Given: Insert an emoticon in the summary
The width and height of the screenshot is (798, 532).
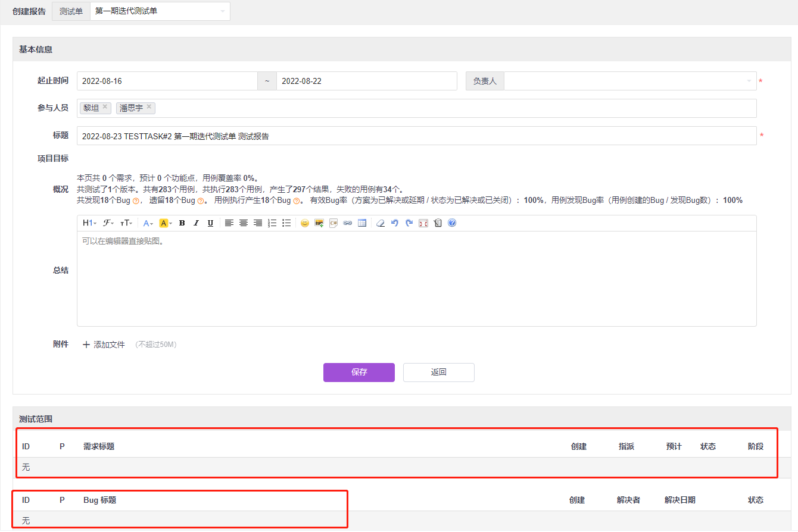Looking at the screenshot, I should click(305, 223).
